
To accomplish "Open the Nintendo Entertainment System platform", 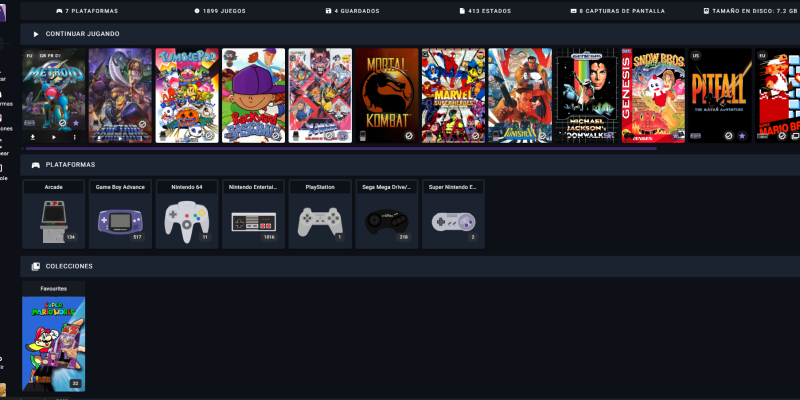I will (252, 219).
